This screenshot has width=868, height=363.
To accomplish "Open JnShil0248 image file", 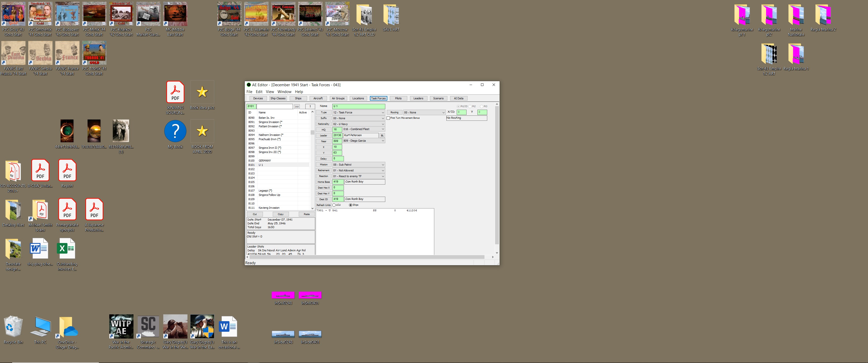I will pos(283,298).
